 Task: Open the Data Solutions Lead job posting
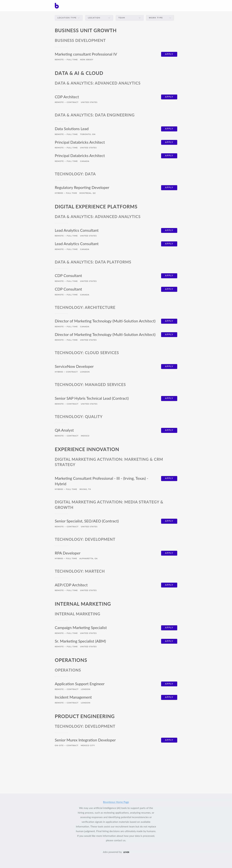coord(72,129)
